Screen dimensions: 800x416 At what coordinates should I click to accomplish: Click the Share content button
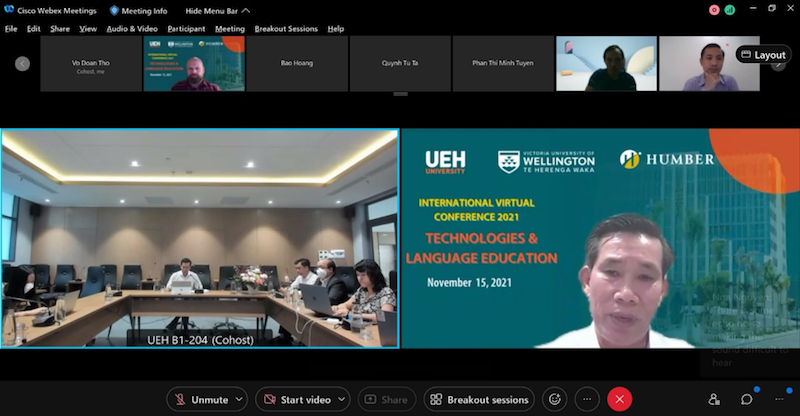point(387,400)
